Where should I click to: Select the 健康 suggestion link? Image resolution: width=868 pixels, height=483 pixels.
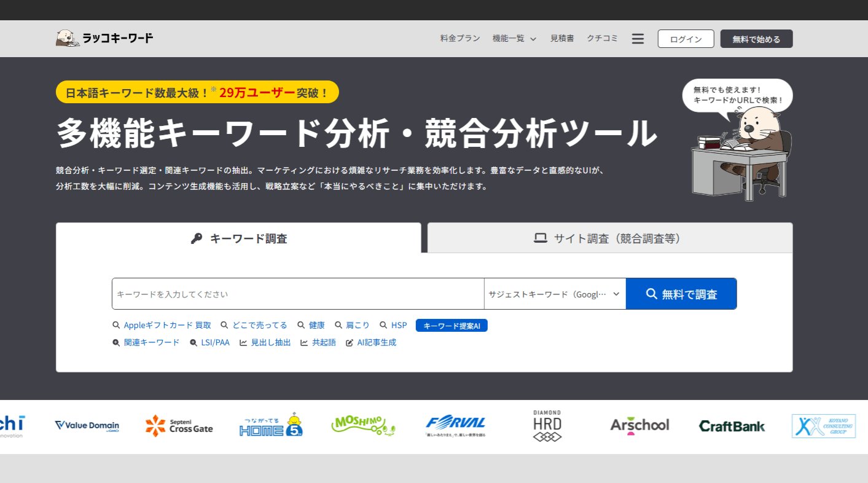[316, 325]
